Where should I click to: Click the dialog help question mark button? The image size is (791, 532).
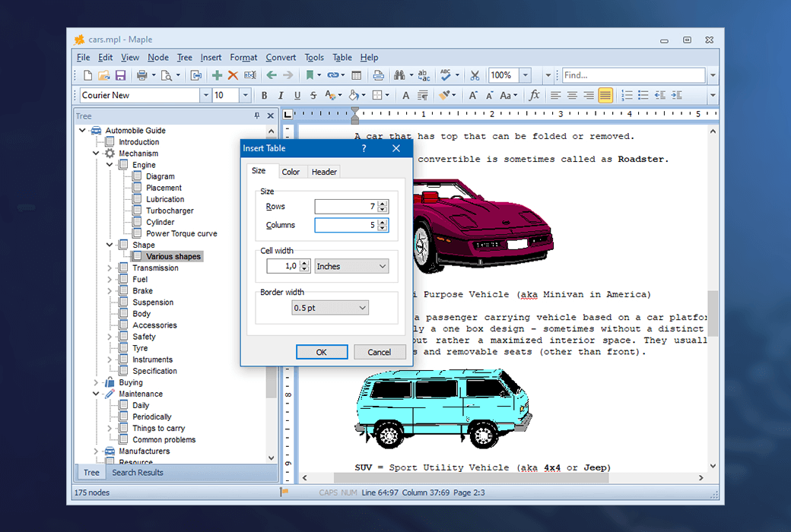[364, 148]
